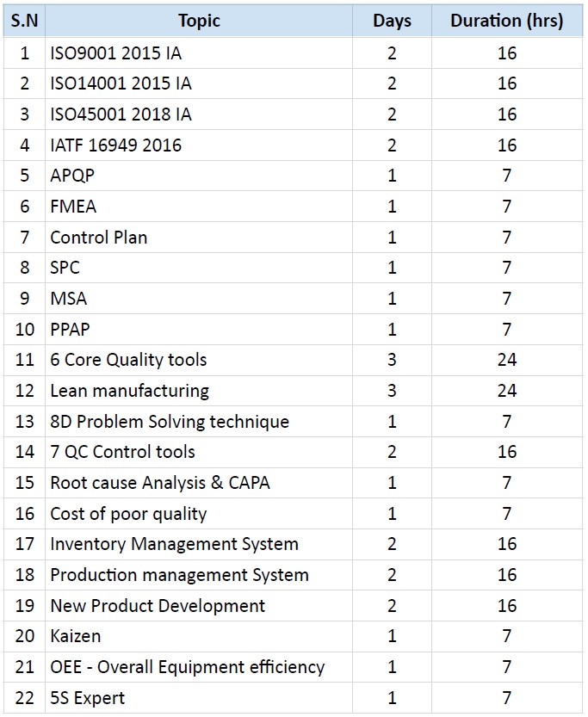
Task: Select 8D Problem Solving technique cell
Action: tap(199, 422)
